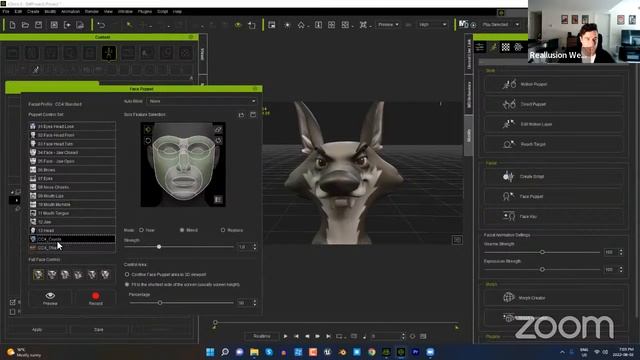Open File Explorer from the Windows taskbar
Image resolution: width=640 pixels, height=360 pixels.
pos(254,352)
